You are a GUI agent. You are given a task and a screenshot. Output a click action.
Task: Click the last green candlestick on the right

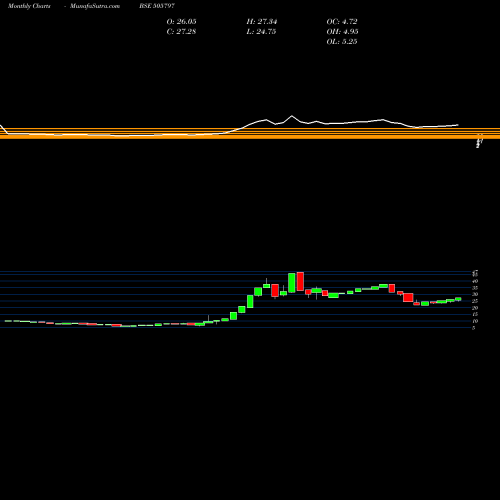tap(458, 299)
